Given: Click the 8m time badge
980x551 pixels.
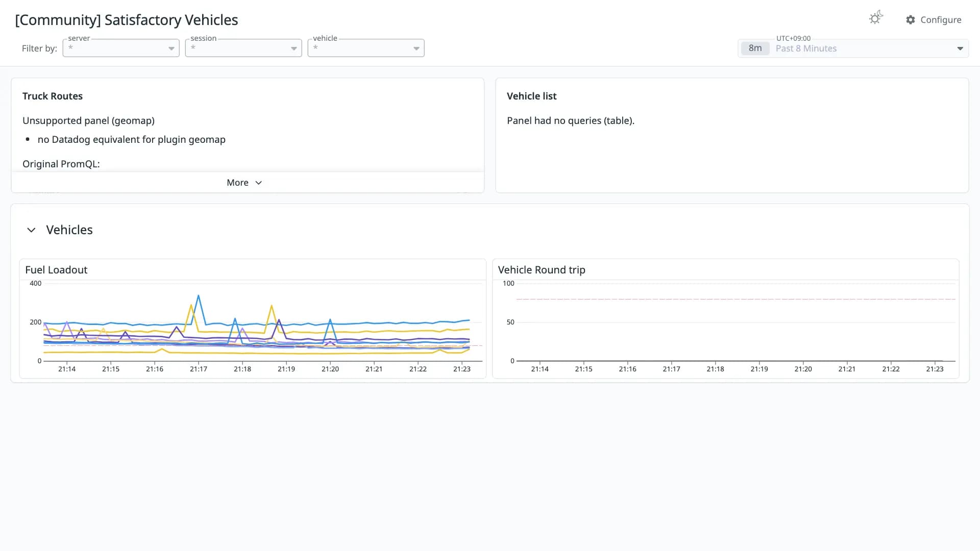Looking at the screenshot, I should tap(755, 48).
